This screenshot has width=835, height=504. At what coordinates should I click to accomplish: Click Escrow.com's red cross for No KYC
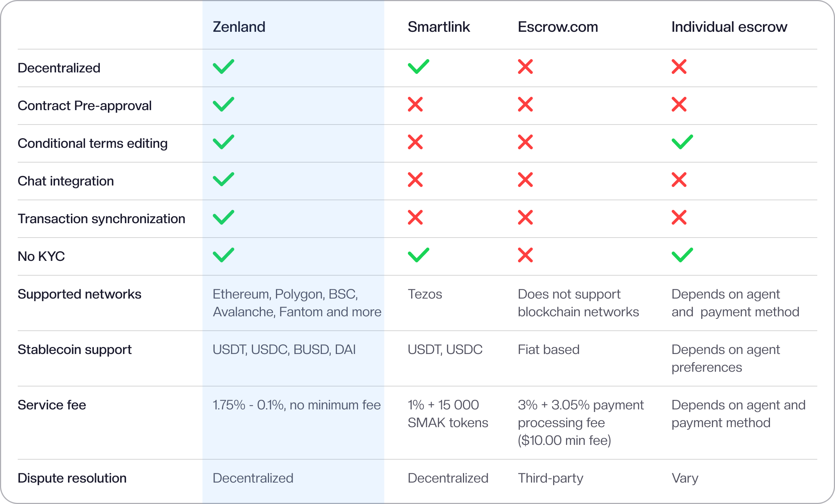coord(525,255)
